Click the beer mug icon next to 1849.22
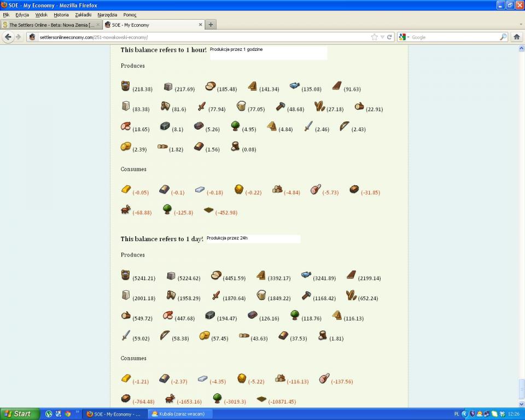The height and width of the screenshot is (420, 525). (x=261, y=295)
